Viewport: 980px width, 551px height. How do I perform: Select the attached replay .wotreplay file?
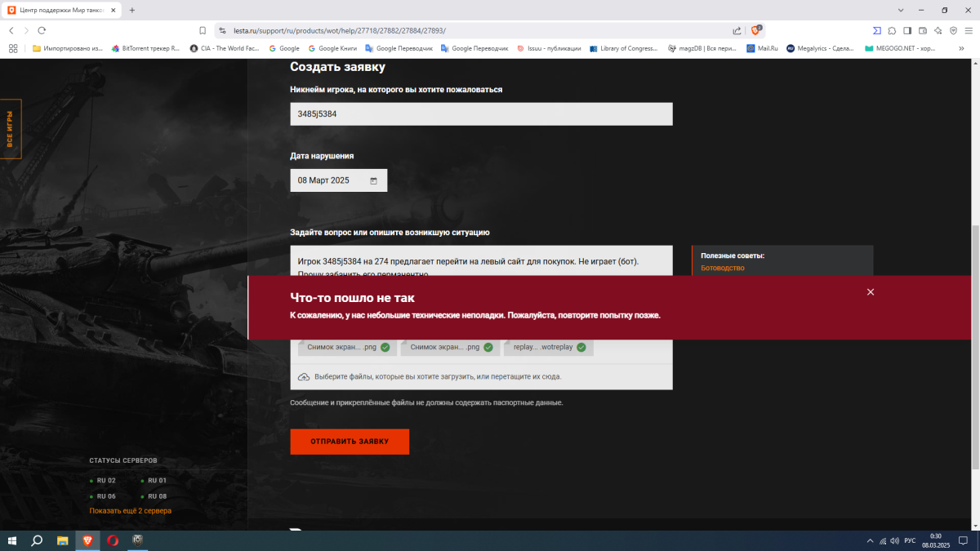(x=549, y=347)
